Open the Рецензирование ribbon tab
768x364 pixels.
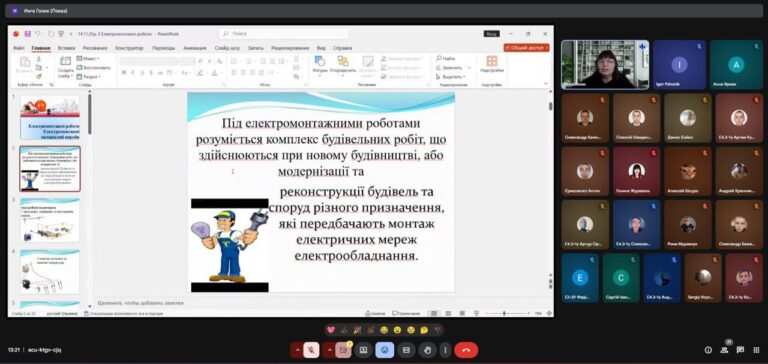coord(290,48)
